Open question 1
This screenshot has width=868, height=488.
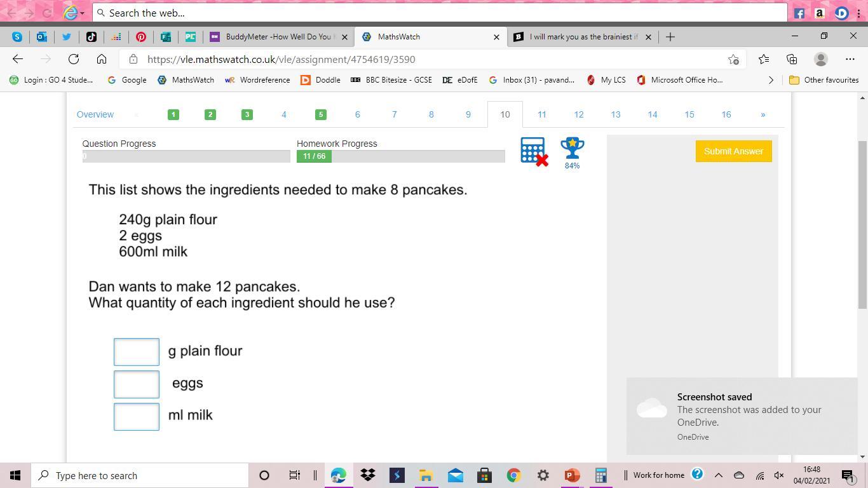173,114
